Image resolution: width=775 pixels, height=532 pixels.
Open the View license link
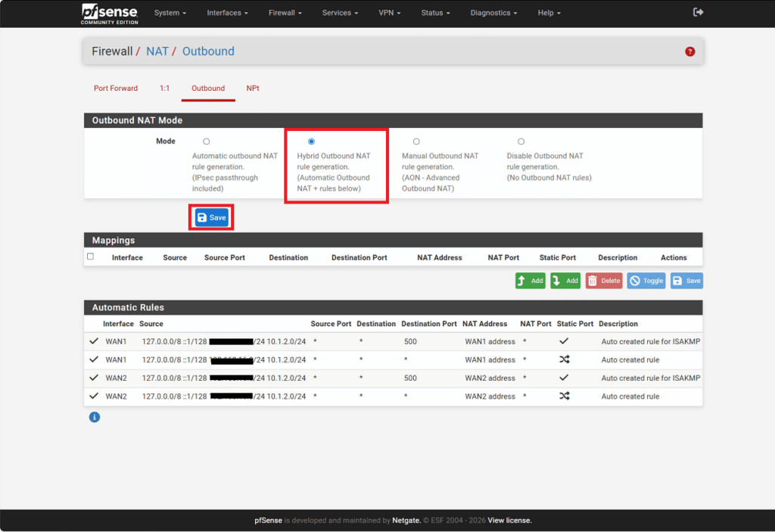tap(509, 521)
